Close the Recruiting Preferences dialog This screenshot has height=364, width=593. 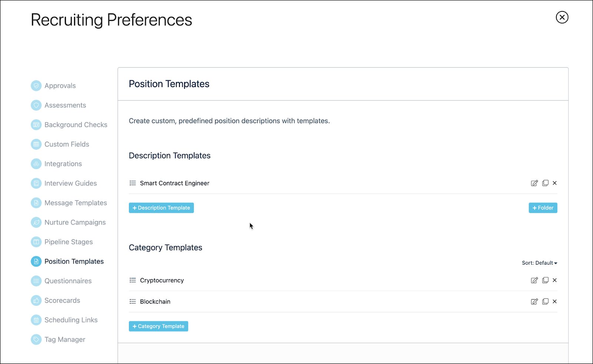(x=562, y=17)
